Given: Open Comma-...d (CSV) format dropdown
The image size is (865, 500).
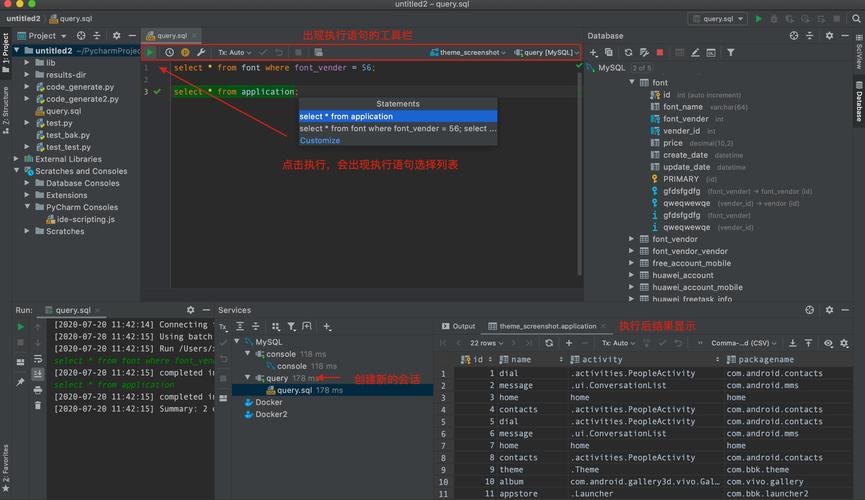Looking at the screenshot, I should coord(743,343).
